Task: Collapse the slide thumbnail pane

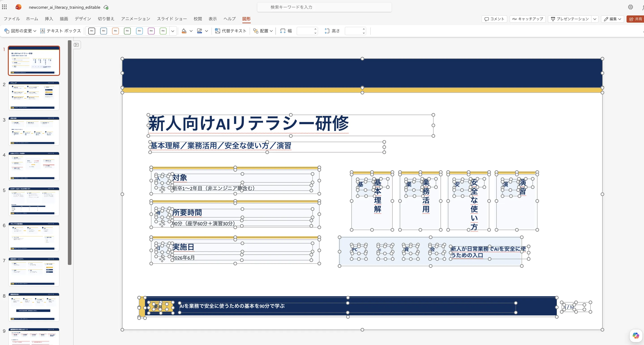Action: [77, 45]
